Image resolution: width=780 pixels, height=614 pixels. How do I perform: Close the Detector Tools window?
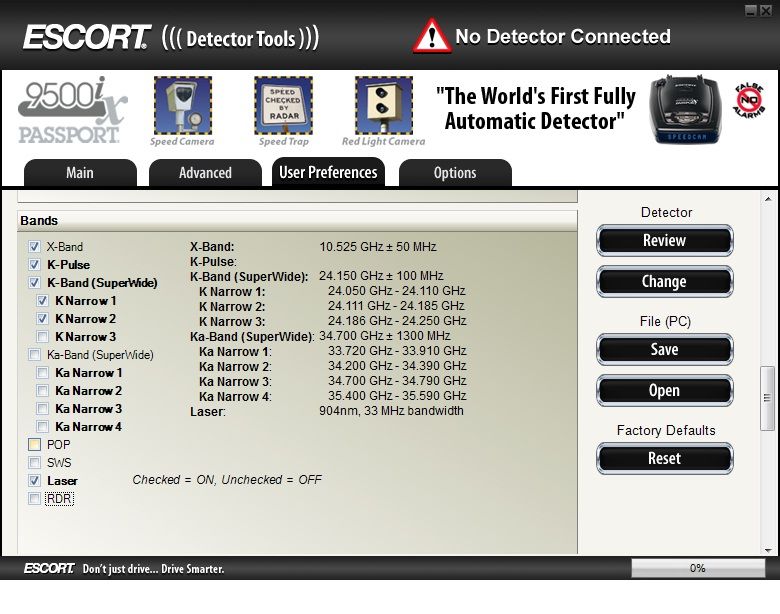tap(766, 10)
